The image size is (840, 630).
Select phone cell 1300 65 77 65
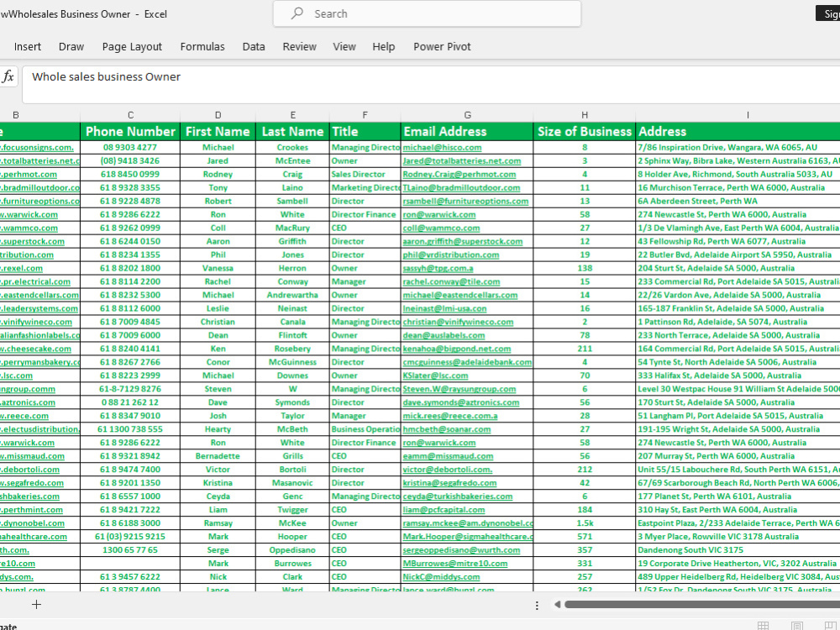[130, 549]
